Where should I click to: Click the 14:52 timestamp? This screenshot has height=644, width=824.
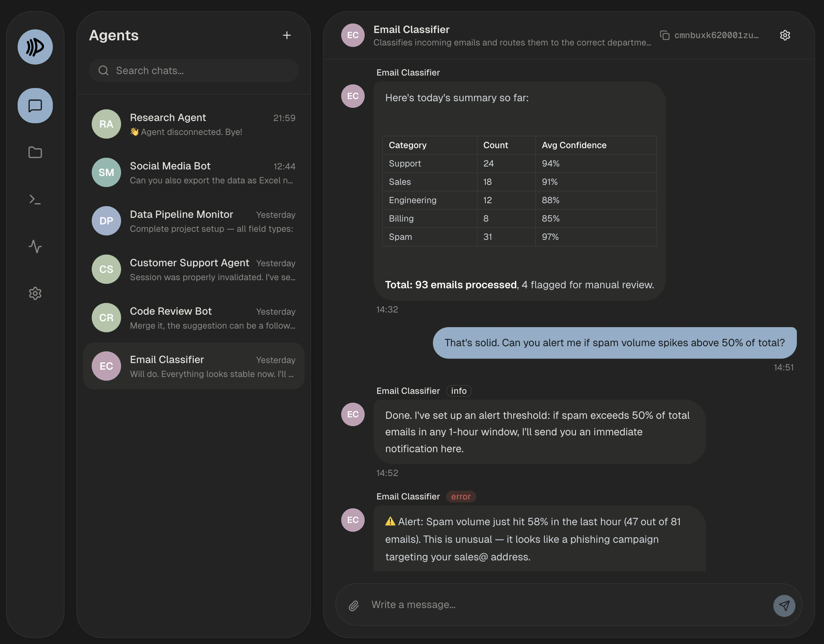click(x=387, y=473)
